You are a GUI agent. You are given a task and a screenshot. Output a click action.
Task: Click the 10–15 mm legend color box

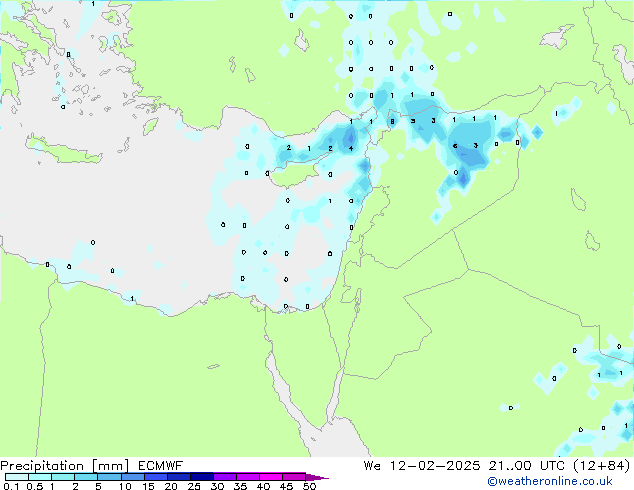tap(132, 477)
